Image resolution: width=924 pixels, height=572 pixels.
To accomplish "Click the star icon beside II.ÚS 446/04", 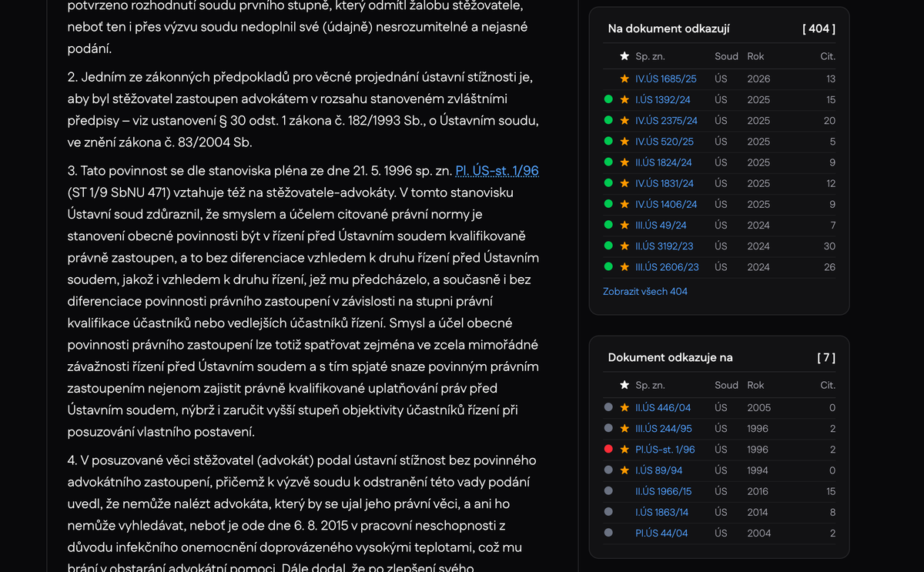I will (x=624, y=408).
